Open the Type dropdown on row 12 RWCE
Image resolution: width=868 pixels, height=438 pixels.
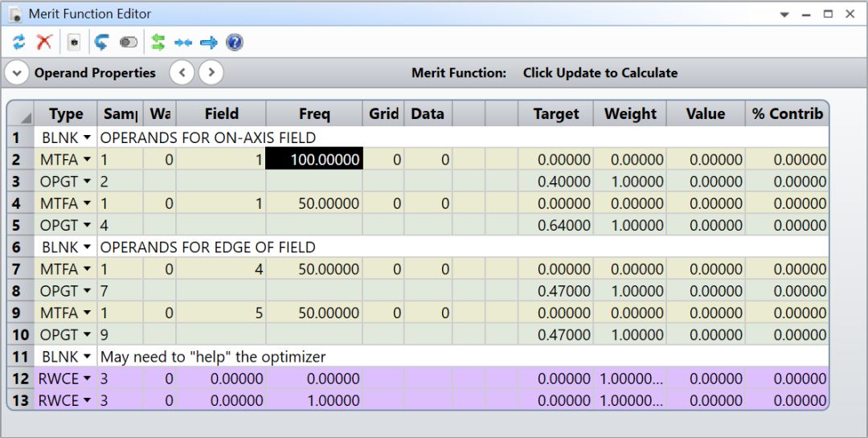click(x=87, y=379)
